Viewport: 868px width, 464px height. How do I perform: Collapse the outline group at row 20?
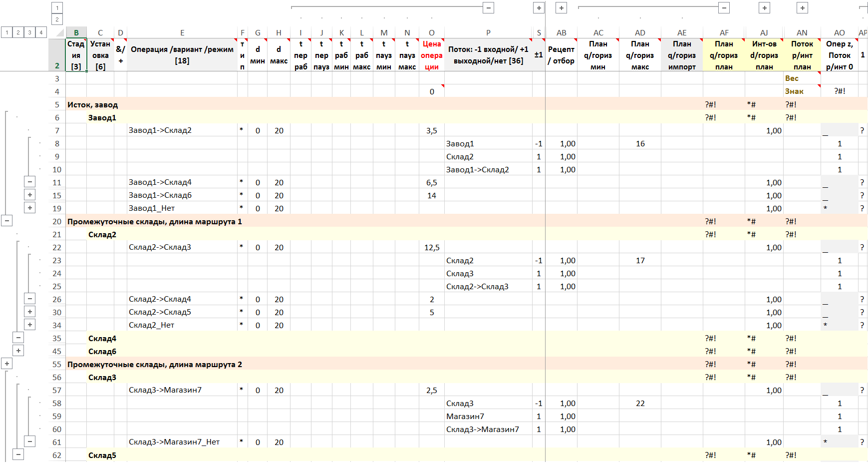[7, 220]
